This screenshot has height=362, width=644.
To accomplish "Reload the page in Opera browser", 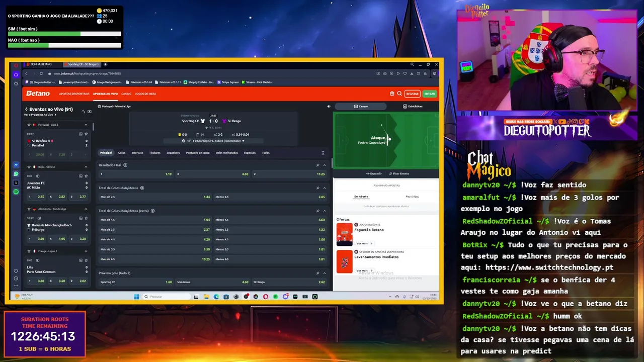I will pyautogui.click(x=41, y=73).
